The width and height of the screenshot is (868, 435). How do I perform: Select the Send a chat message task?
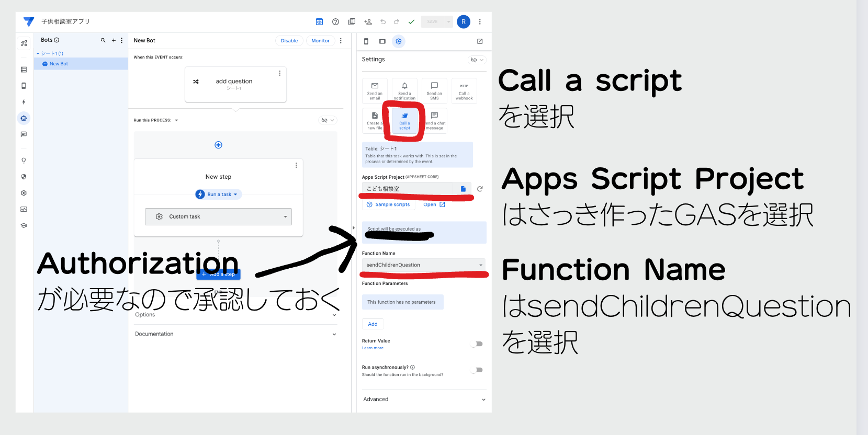click(x=434, y=121)
